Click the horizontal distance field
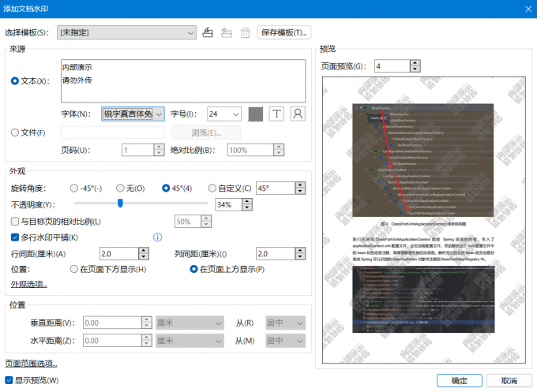This screenshot has height=392, width=537. click(x=112, y=341)
